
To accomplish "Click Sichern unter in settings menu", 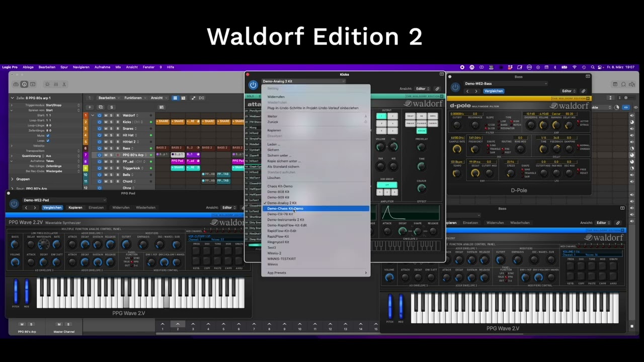I will pyautogui.click(x=279, y=155).
